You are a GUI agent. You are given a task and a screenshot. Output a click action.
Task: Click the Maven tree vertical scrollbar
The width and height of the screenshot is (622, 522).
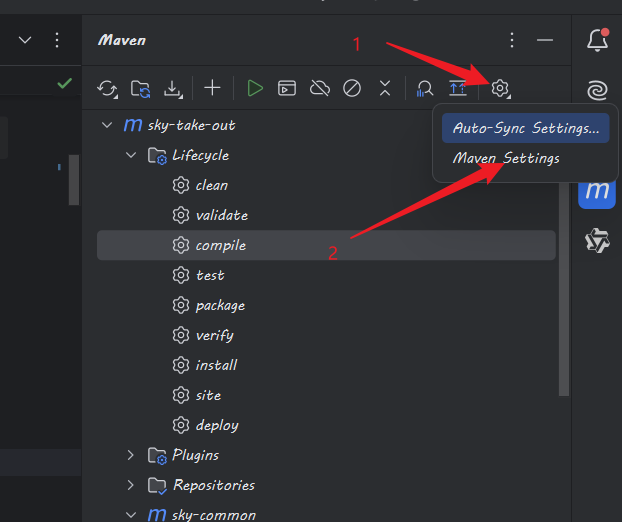point(564,290)
